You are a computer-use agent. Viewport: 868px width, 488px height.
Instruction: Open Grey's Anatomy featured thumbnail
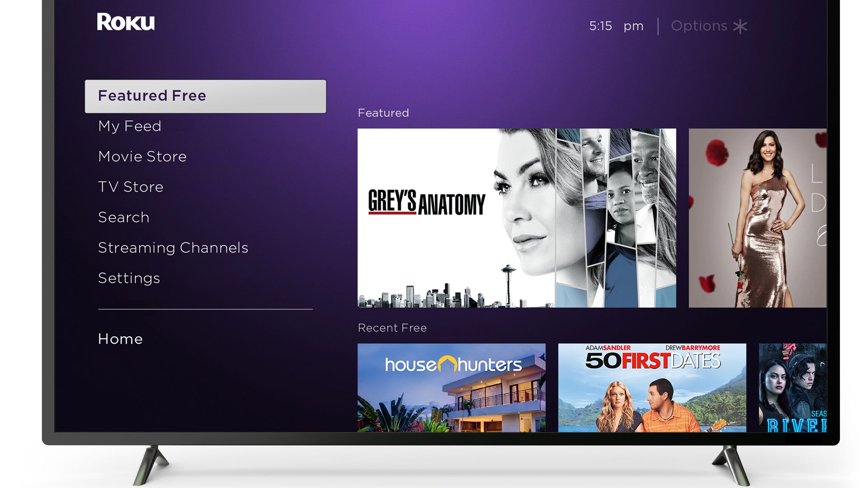[x=516, y=216]
